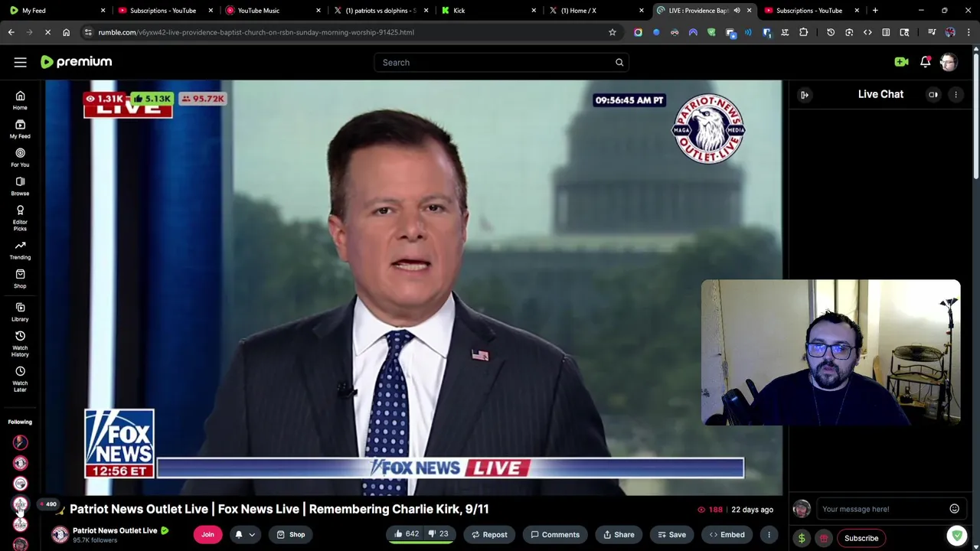Image resolution: width=980 pixels, height=551 pixels.
Task: Click the video player to pause
Action: click(x=413, y=288)
